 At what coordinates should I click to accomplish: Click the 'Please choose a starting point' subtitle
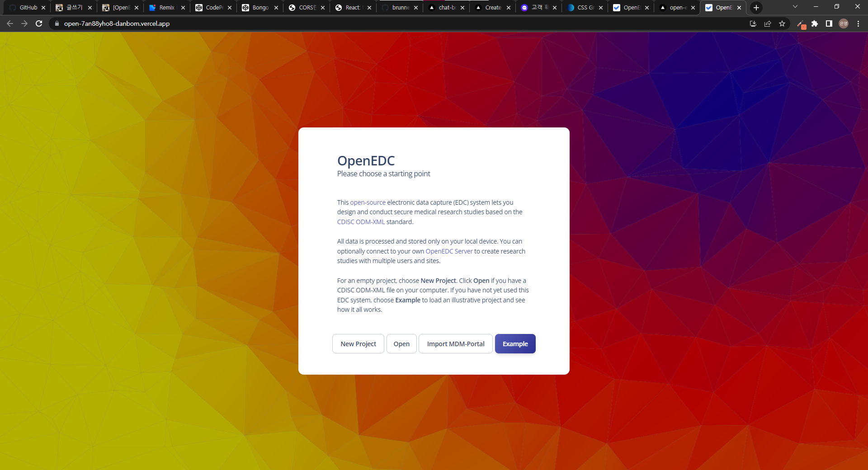[383, 174]
